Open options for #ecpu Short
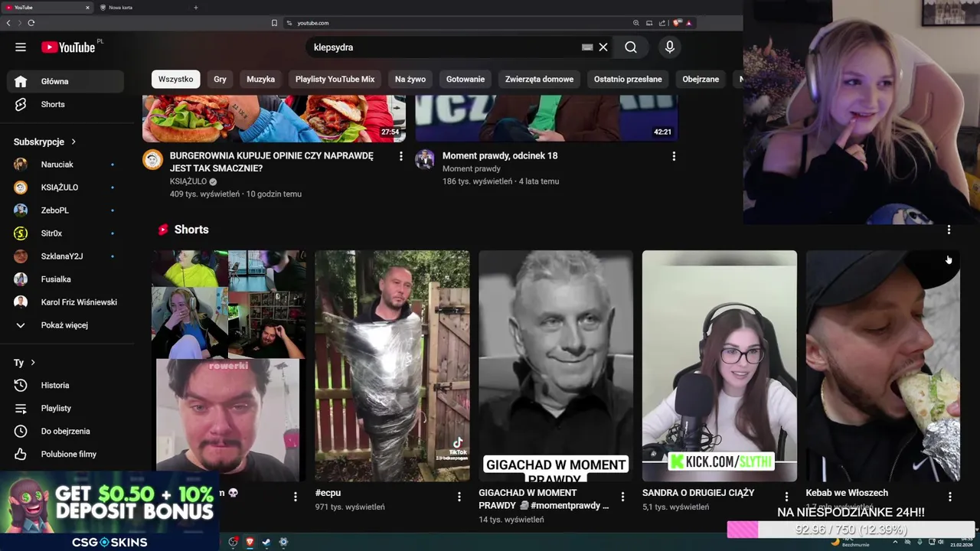Screen dimensions: 980x551 pos(459,497)
